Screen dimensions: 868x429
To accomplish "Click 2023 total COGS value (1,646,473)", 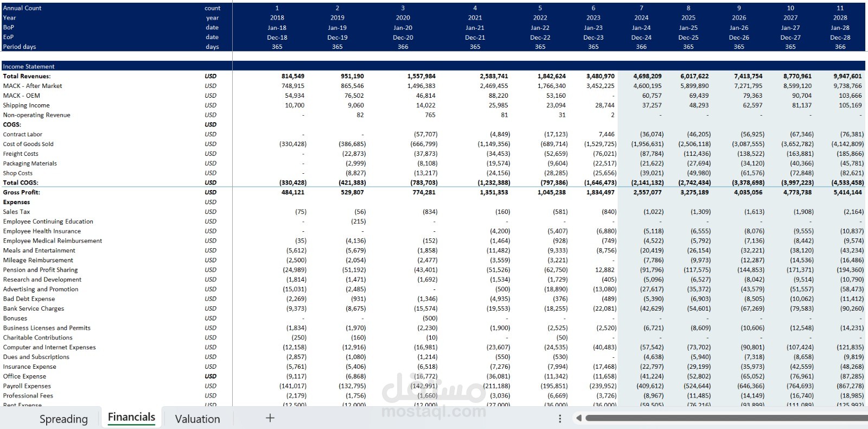I will coord(600,182).
